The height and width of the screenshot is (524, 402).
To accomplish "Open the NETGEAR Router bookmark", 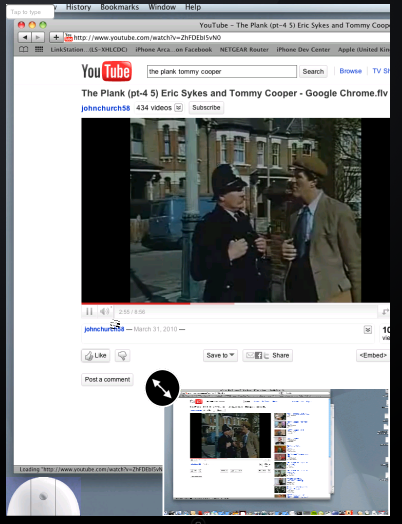I will pyautogui.click(x=244, y=49).
